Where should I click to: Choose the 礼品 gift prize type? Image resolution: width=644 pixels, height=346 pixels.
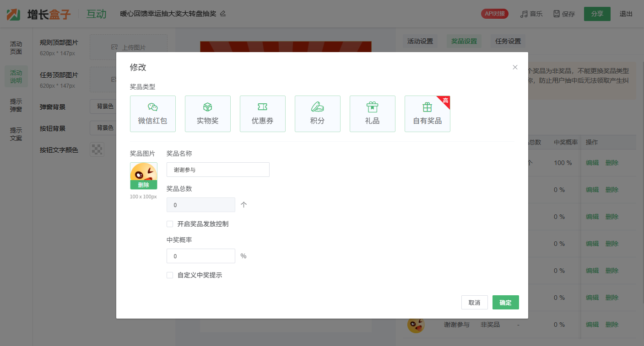point(372,114)
